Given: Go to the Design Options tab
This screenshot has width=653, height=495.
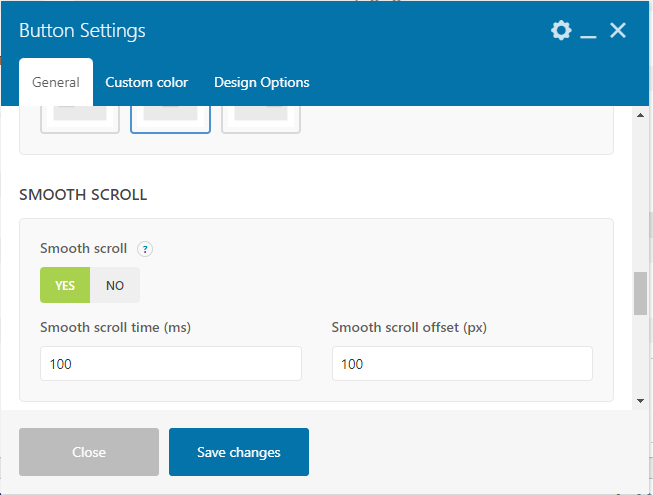Looking at the screenshot, I should tap(262, 82).
